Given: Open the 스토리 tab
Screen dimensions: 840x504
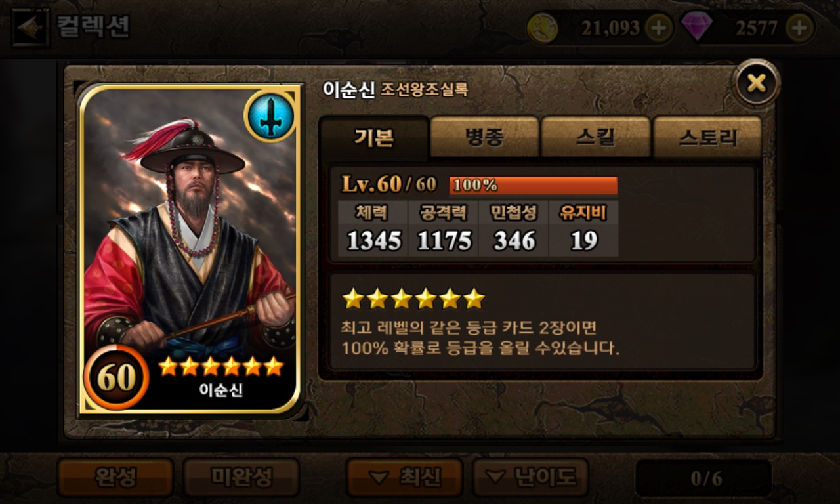Looking at the screenshot, I should tap(707, 137).
